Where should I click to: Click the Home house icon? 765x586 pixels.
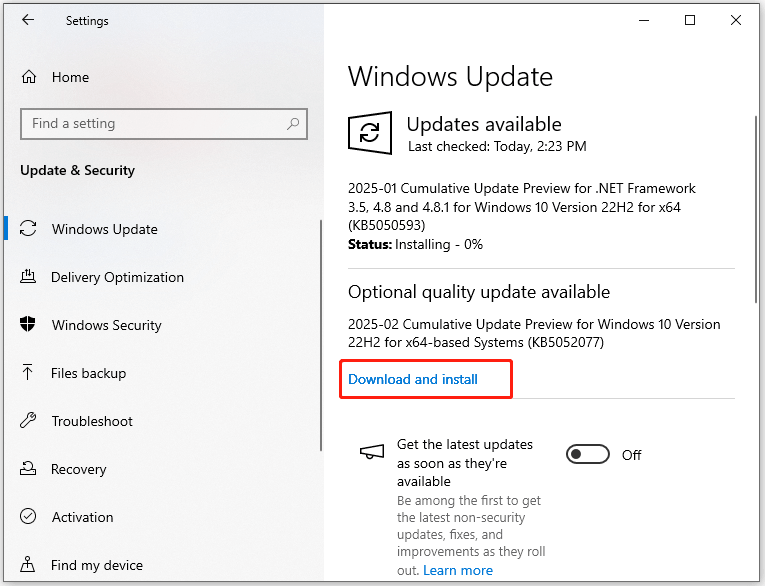pos(29,77)
